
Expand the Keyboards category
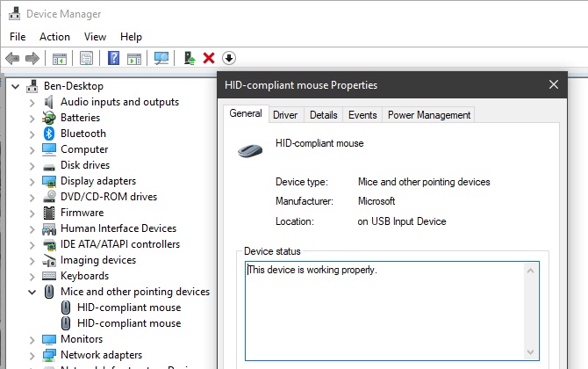[32, 276]
